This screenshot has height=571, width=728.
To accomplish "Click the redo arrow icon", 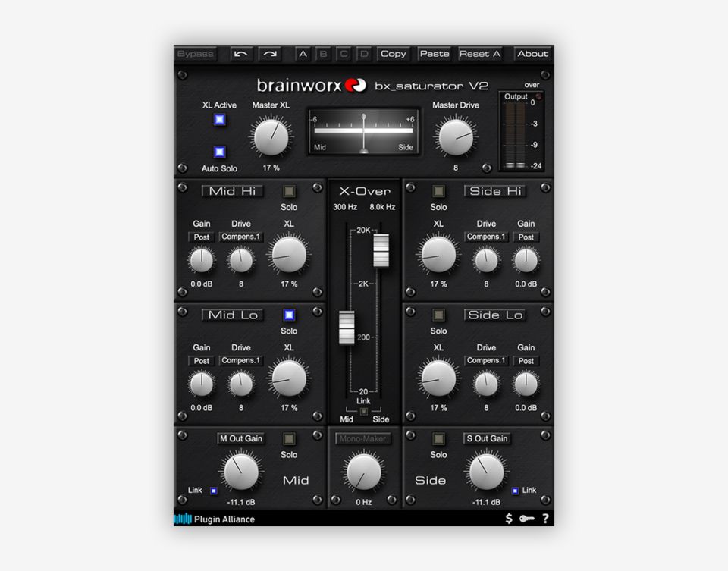I will (269, 54).
